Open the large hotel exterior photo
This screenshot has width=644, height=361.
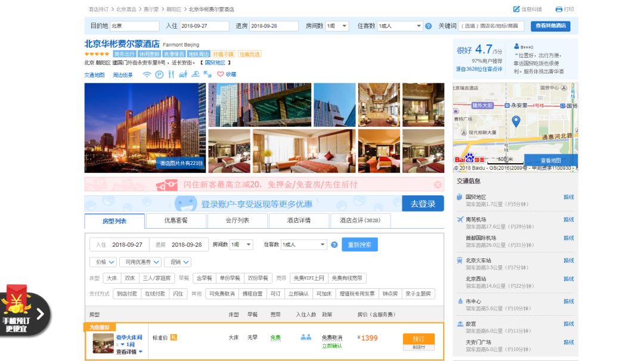pyautogui.click(x=145, y=127)
